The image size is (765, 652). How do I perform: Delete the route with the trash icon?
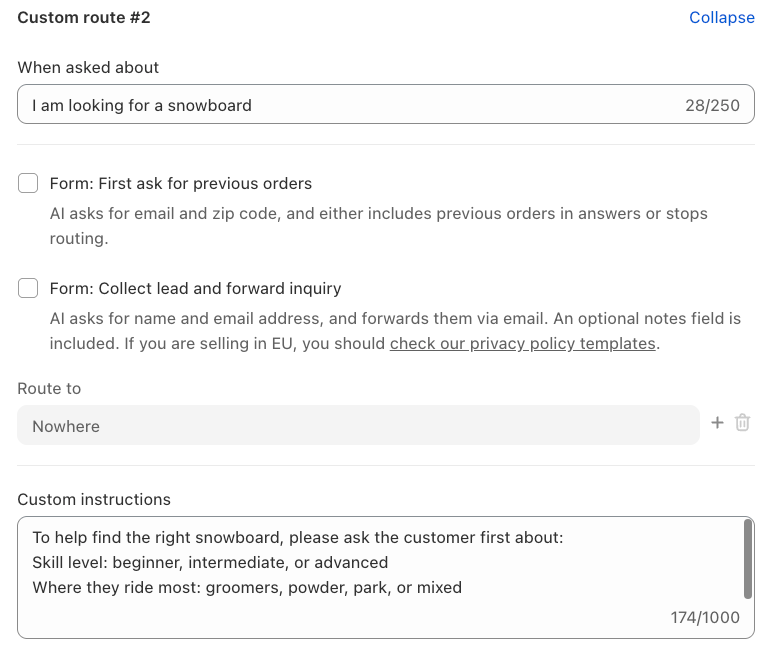(x=742, y=423)
